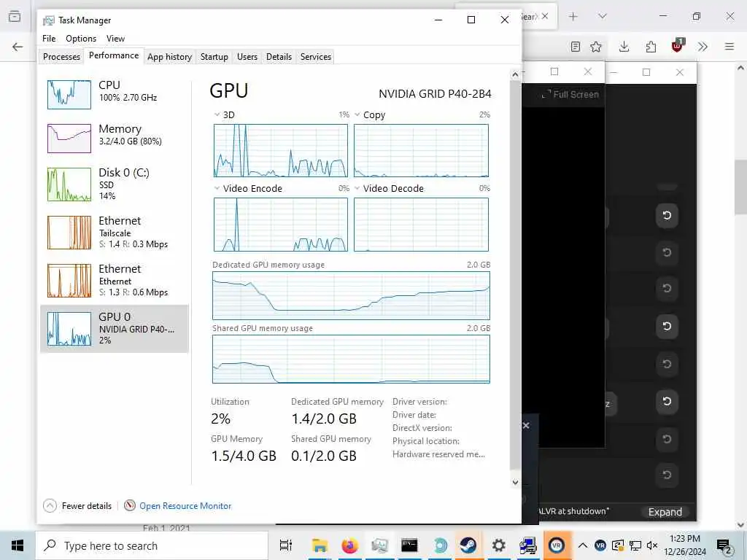Open the Video Decode engine dropdown
This screenshot has height=560, width=747.
tap(357, 188)
